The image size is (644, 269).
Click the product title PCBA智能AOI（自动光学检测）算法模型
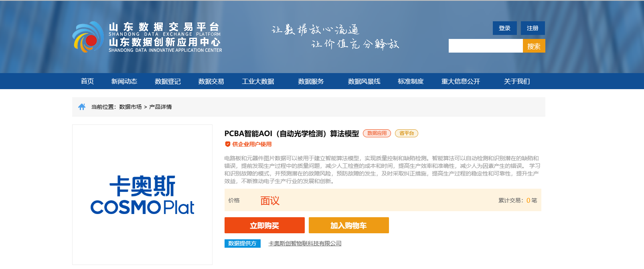click(292, 133)
